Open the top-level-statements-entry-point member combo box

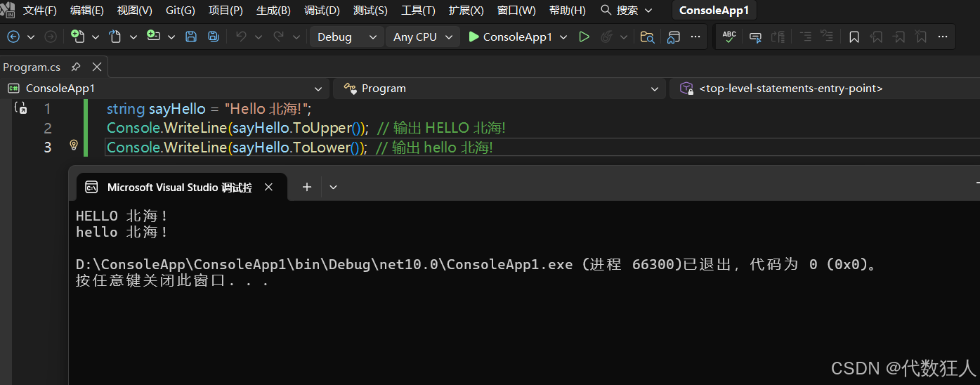(x=825, y=89)
